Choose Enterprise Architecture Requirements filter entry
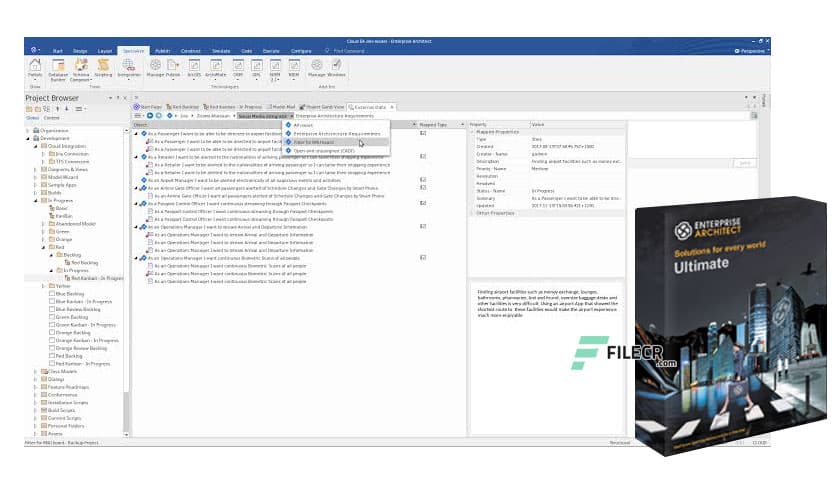This screenshot has width=836, height=484. pyautogui.click(x=336, y=134)
